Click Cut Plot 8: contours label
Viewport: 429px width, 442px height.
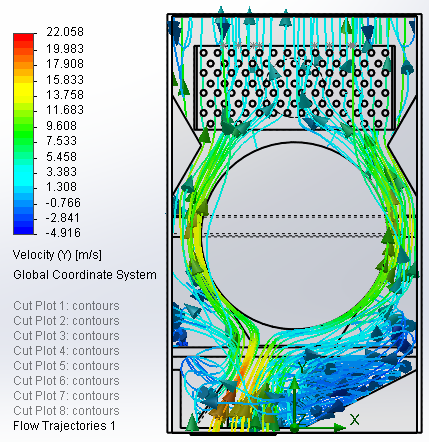(66, 411)
